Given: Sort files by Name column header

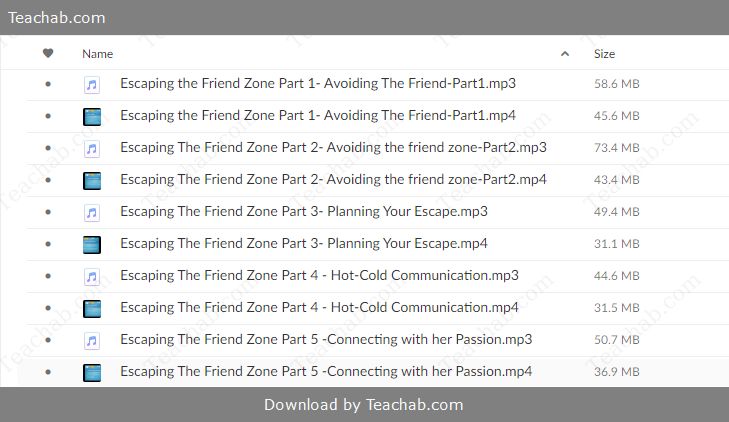Looking at the screenshot, I should (98, 54).
